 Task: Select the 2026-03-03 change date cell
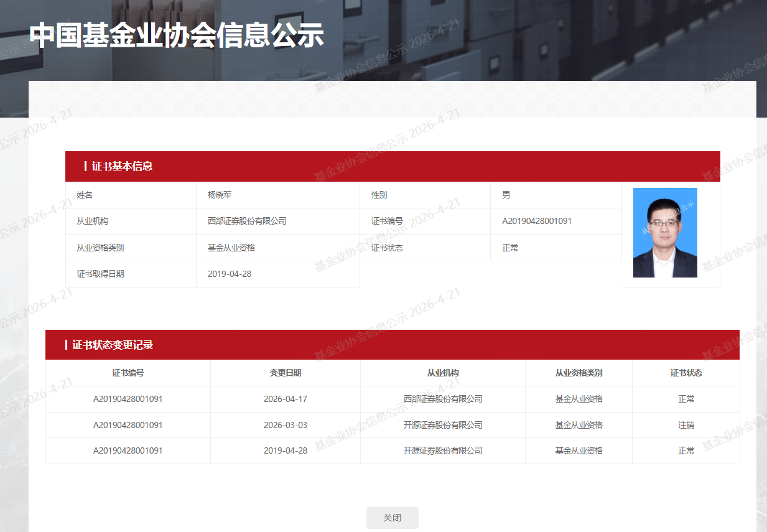286,425
